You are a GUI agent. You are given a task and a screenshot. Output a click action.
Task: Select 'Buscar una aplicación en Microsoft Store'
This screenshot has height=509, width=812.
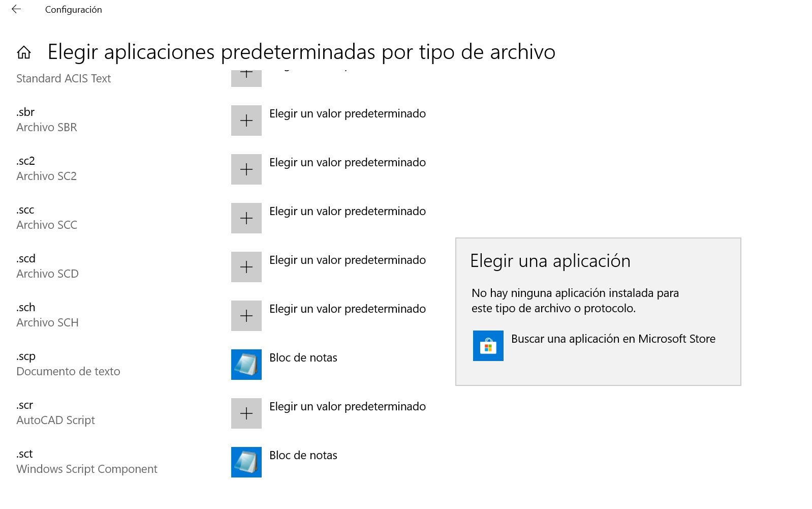pos(614,339)
